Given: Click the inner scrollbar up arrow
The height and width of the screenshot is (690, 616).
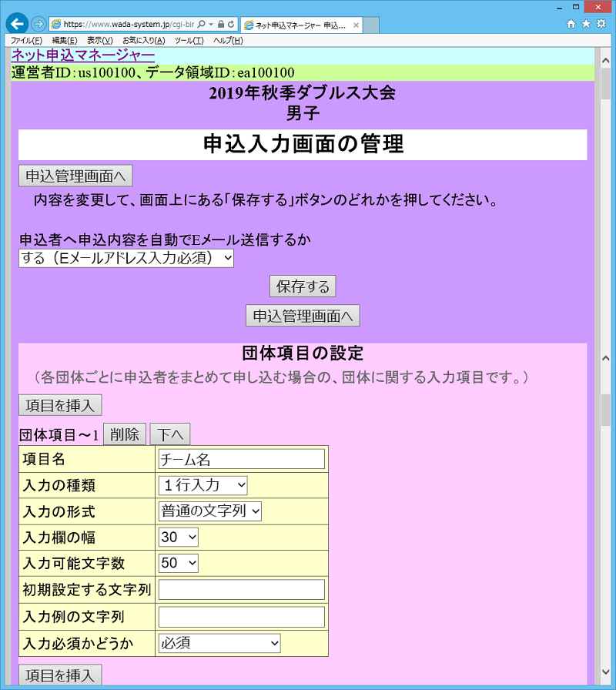Looking at the screenshot, I should pyautogui.click(x=606, y=358).
